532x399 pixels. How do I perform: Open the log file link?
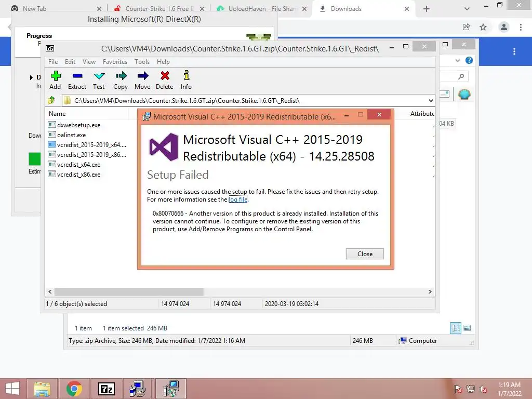point(238,199)
